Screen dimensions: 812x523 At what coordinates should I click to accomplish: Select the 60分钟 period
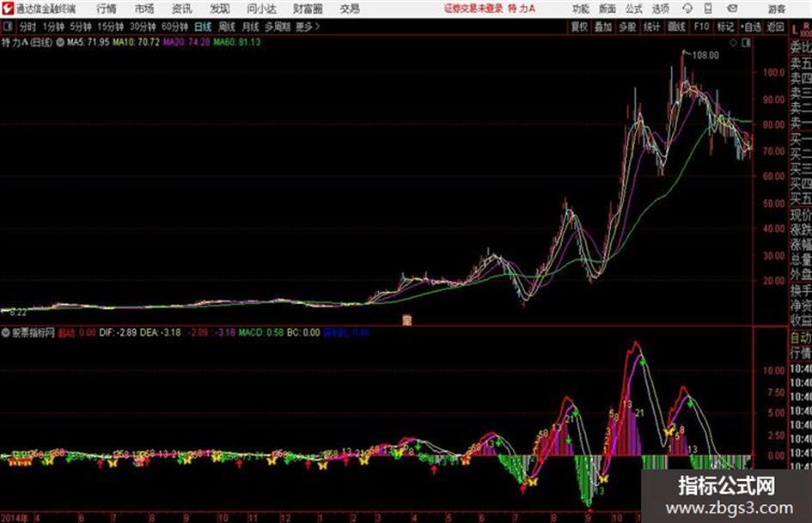point(175,27)
